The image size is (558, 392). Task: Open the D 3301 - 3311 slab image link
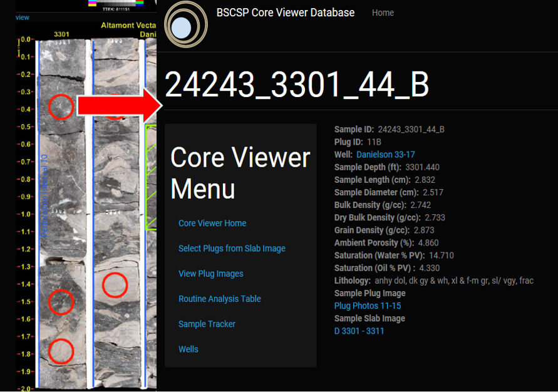point(359,331)
